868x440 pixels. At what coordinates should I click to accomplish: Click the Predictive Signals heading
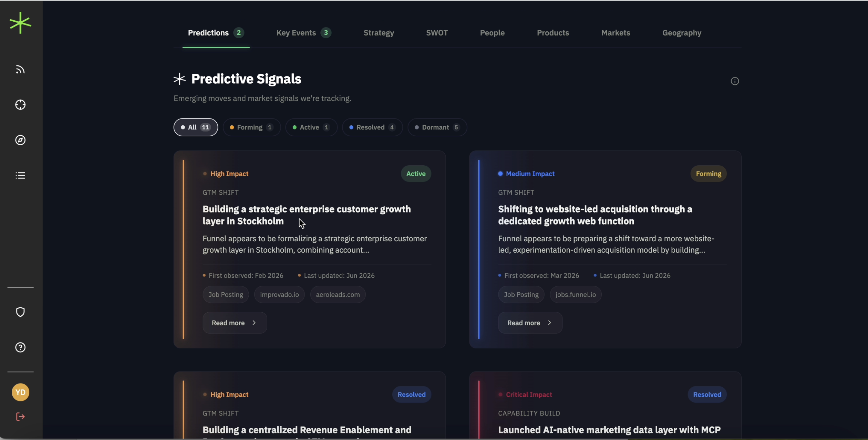click(x=246, y=79)
